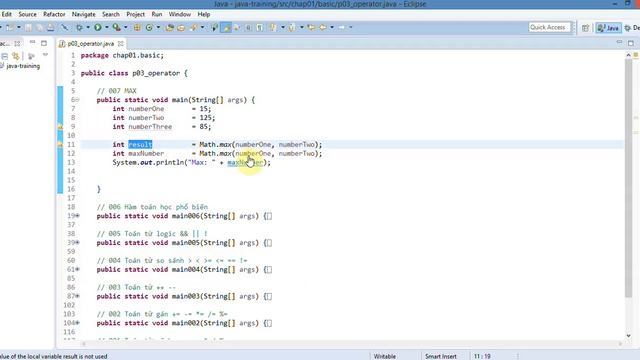Screen dimensions: 640x360
Task: Click the 'Writable' status entry
Action: tap(384, 356)
